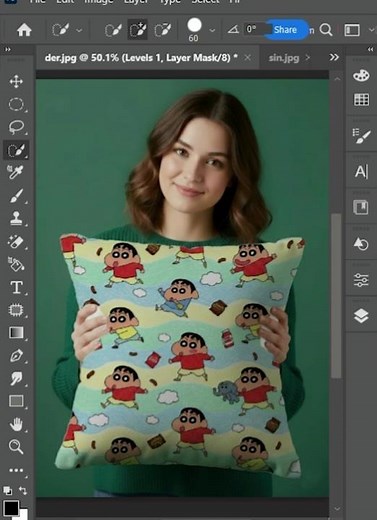
Task: Click vertical scrollbar up arrow
Action: 337,79
